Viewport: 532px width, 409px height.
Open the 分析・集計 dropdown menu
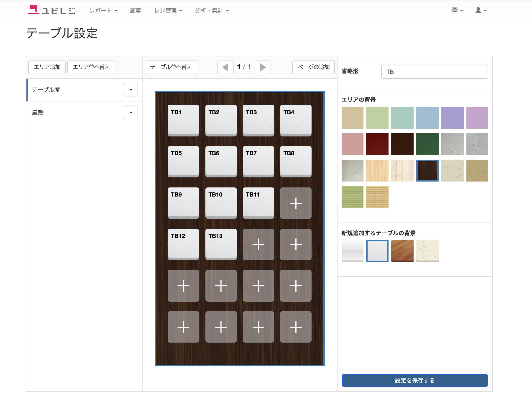pyautogui.click(x=212, y=10)
